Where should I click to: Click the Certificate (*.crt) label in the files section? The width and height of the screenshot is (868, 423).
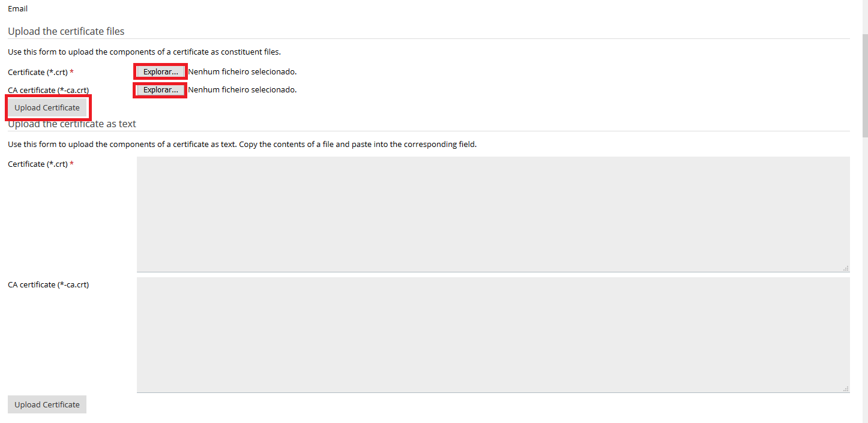coord(37,72)
